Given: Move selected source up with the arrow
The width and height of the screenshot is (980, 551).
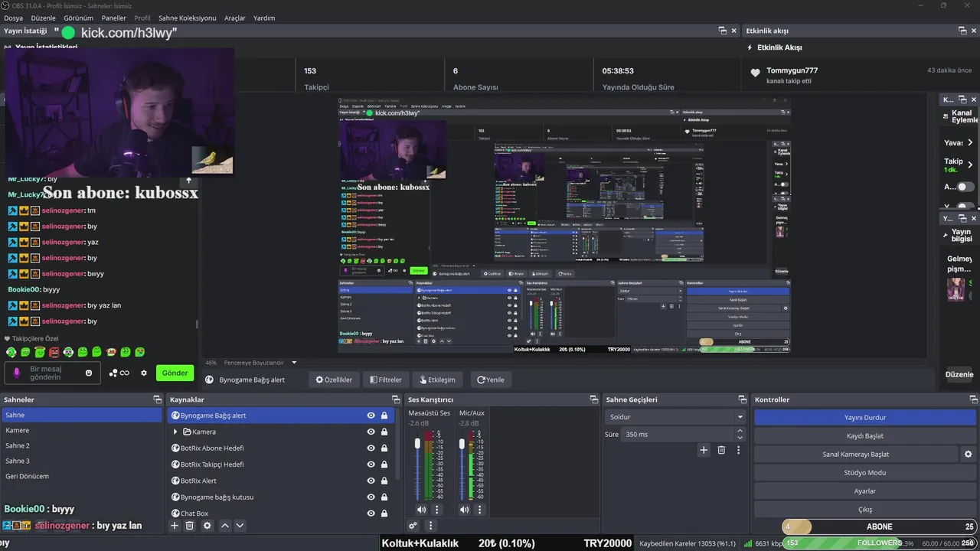Looking at the screenshot, I should click(225, 526).
